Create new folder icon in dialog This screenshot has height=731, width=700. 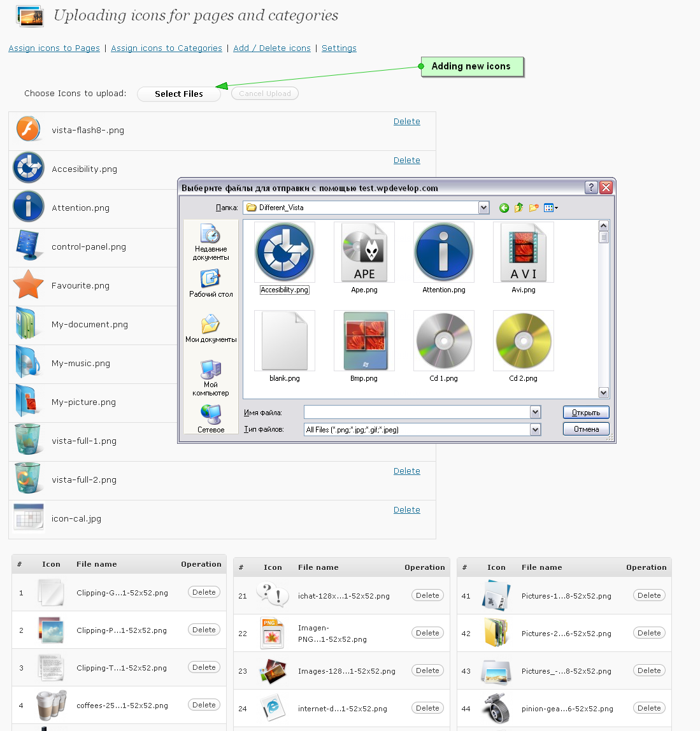(534, 208)
